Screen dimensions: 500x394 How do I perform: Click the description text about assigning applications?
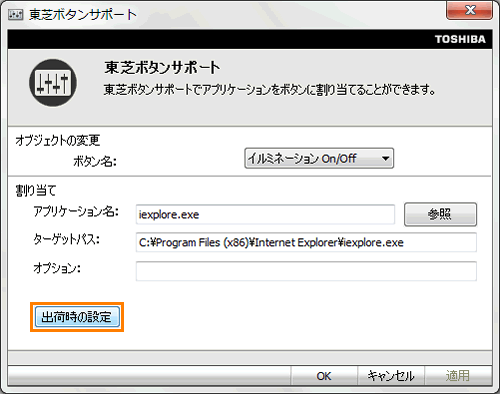click(269, 90)
